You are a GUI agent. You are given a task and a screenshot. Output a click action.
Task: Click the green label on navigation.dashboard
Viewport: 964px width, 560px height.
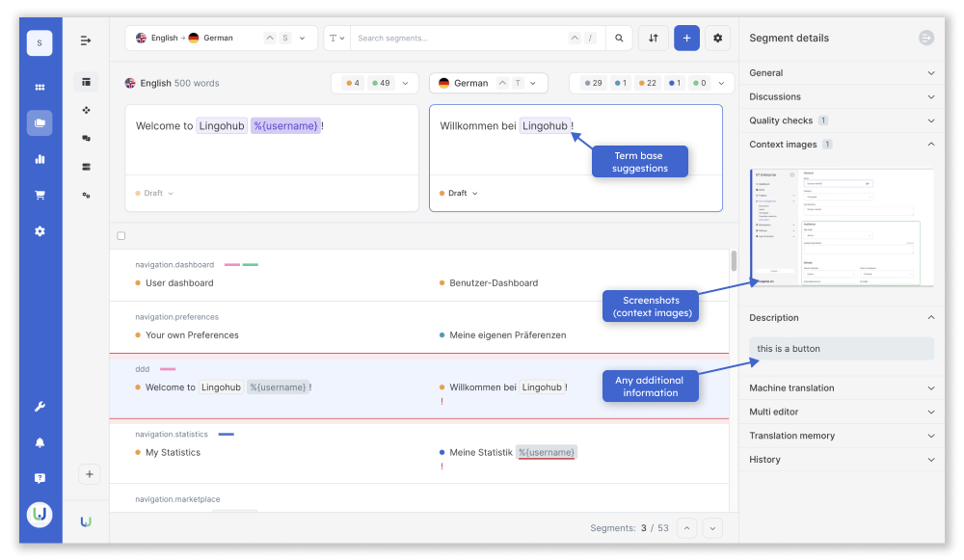[x=251, y=265]
